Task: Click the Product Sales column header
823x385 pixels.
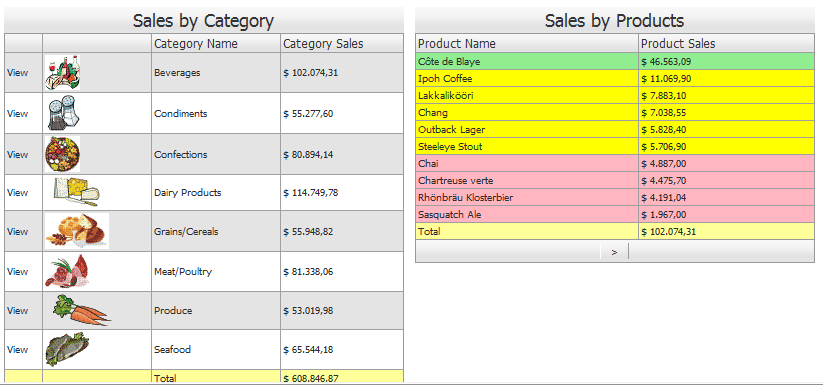Action: (678, 44)
